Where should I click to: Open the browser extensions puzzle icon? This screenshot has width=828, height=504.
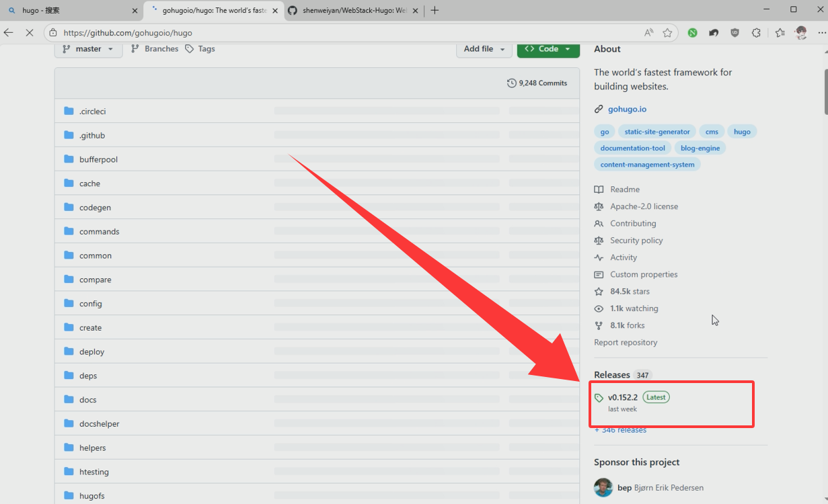[756, 32]
